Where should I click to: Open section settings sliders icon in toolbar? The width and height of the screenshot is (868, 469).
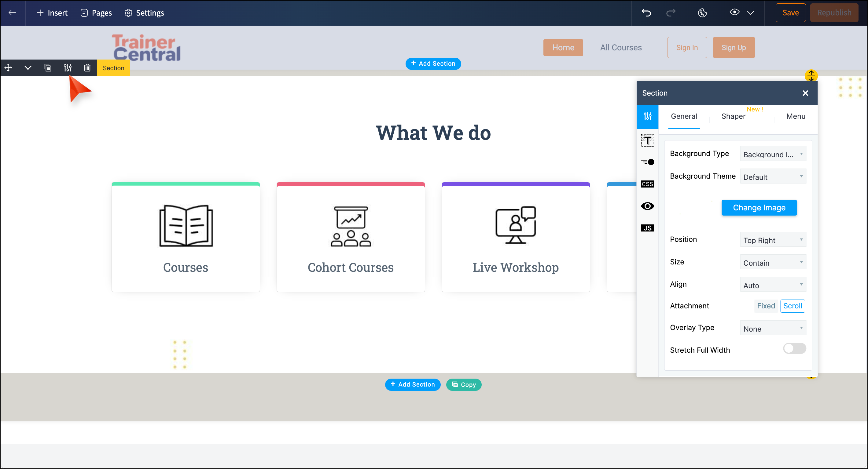click(x=67, y=68)
